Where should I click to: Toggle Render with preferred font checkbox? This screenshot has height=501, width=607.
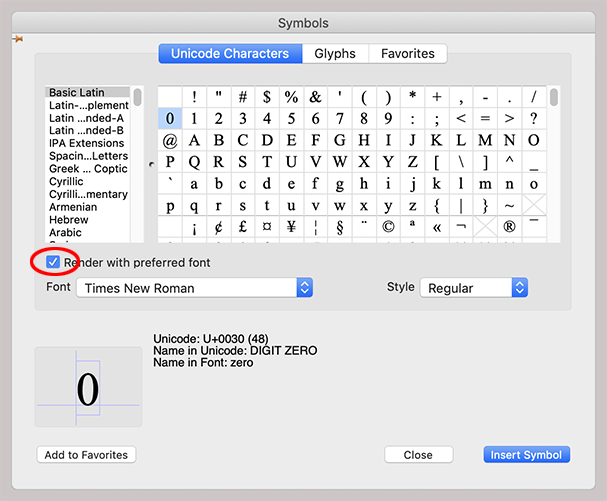click(53, 262)
